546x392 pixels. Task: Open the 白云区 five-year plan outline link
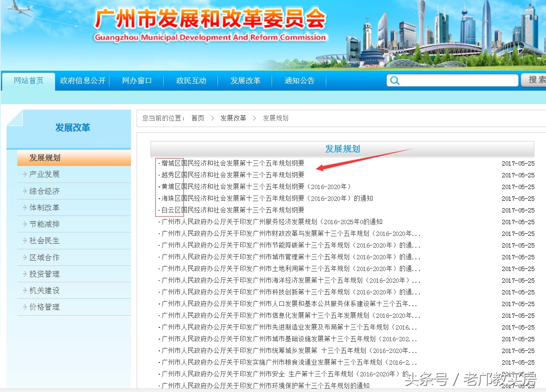[232, 210]
